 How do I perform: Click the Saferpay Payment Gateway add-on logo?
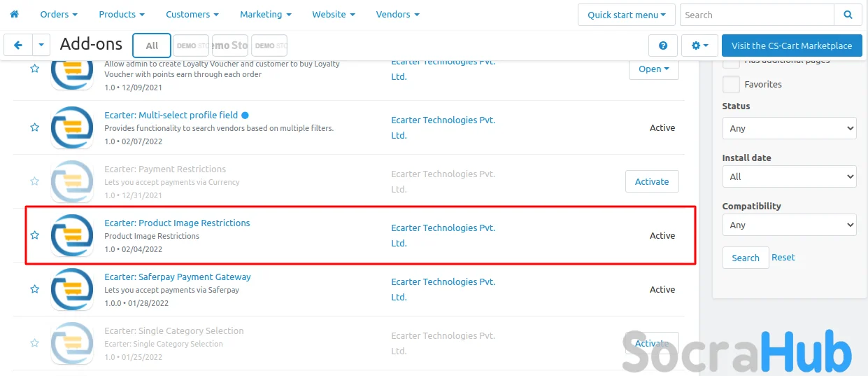point(72,289)
